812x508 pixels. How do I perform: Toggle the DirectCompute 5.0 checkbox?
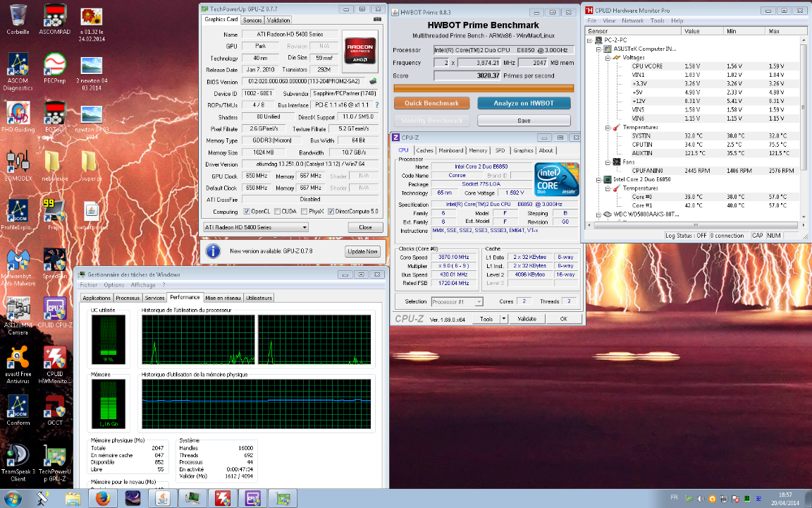331,211
